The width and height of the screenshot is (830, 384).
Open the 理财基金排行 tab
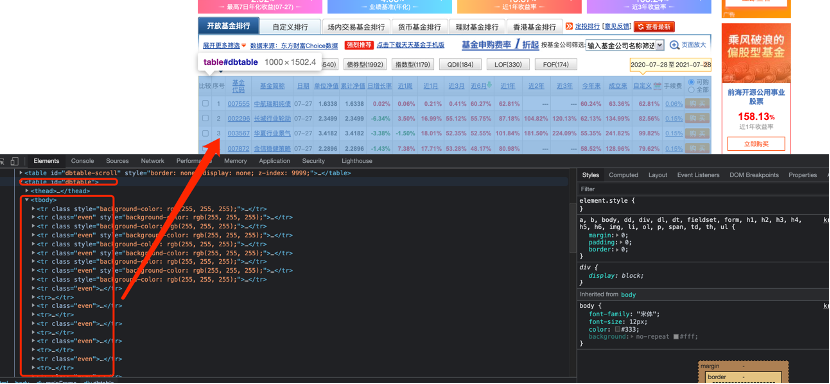[x=477, y=27]
